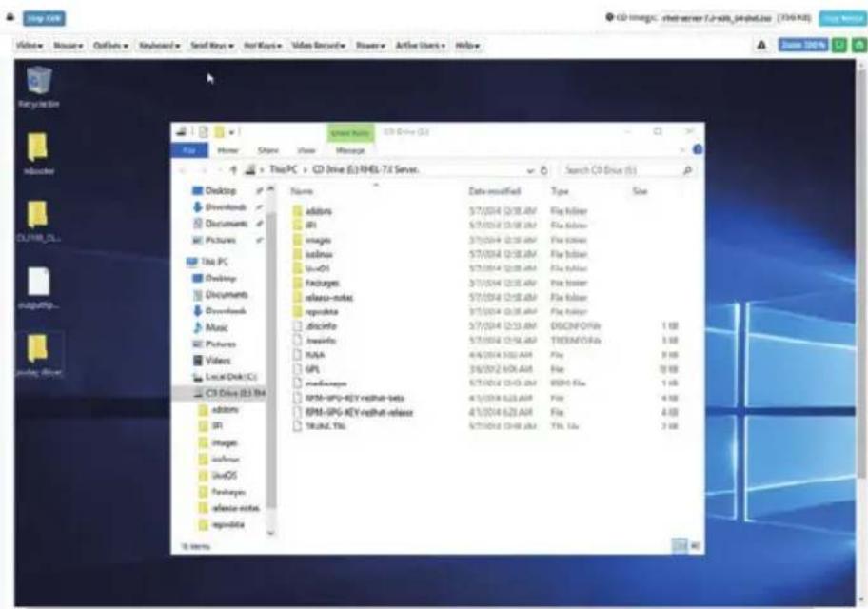The image size is (868, 609).
Task: Switch to the Home ribbon tab
Action: tap(227, 150)
